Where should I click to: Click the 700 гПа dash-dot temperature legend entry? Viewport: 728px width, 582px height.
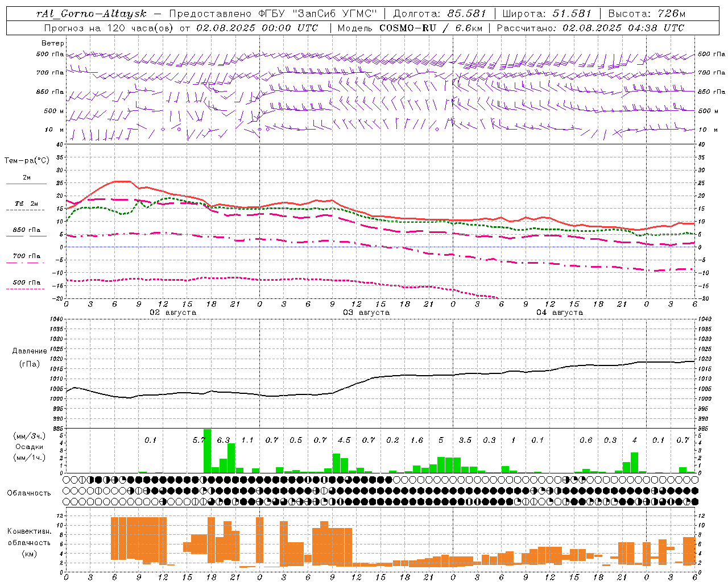pos(26,259)
